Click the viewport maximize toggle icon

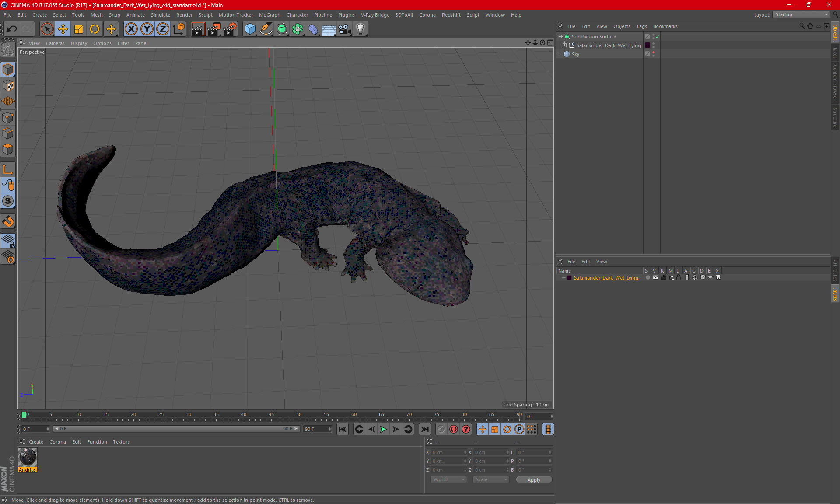click(550, 43)
